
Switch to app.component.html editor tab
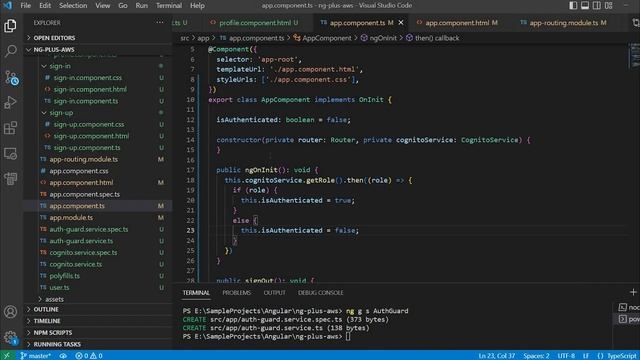point(458,23)
